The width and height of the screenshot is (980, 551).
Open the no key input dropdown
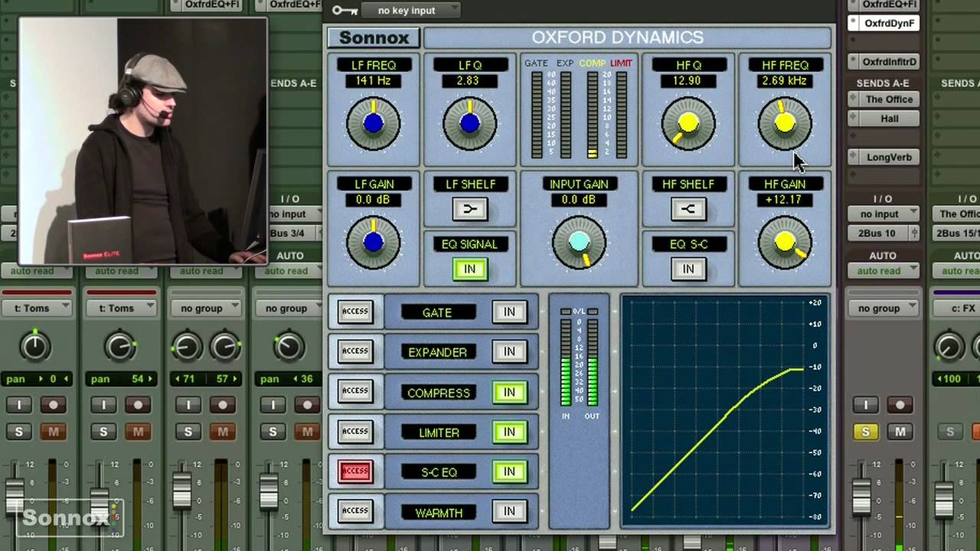tap(410, 11)
